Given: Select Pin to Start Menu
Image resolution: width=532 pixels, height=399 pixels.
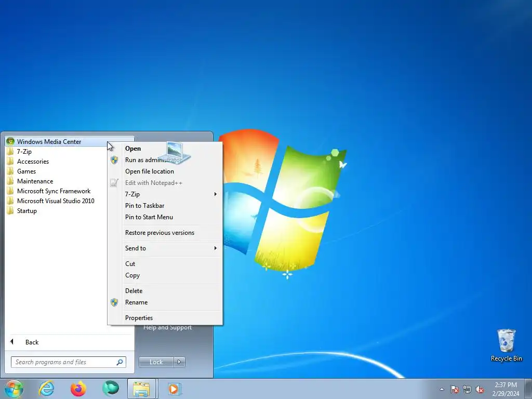Looking at the screenshot, I should coord(165,217).
